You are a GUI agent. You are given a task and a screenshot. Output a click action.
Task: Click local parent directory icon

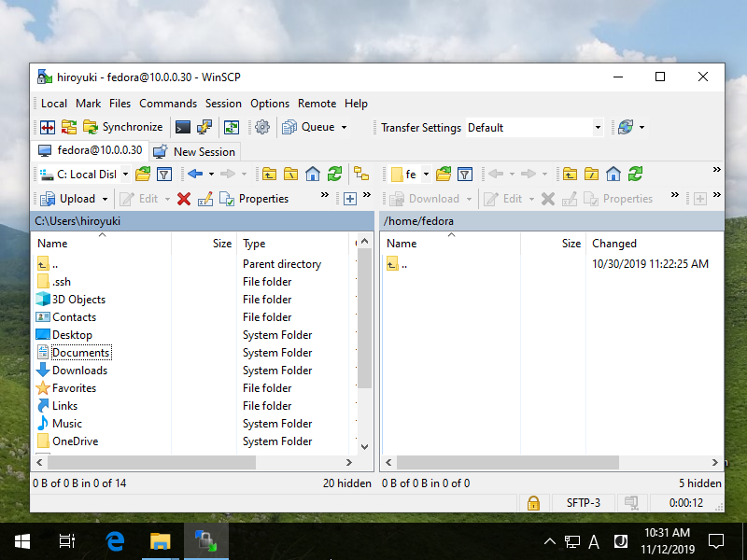click(x=269, y=175)
